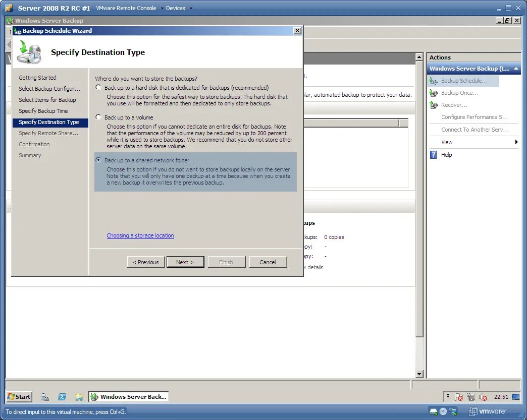Click the VMware CD/DVD status icon
The height and width of the screenshot is (420, 527).
point(443,411)
